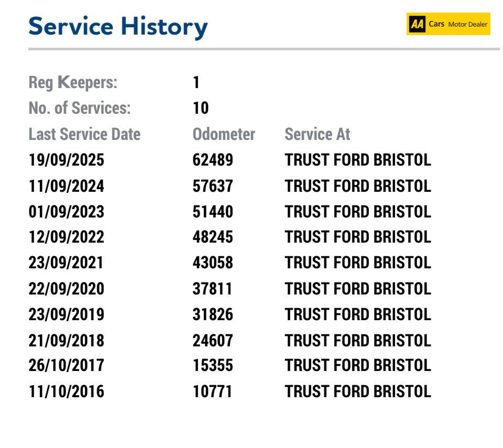The height and width of the screenshot is (448, 503).
Task: Click the No. of Services label
Action: tap(79, 108)
